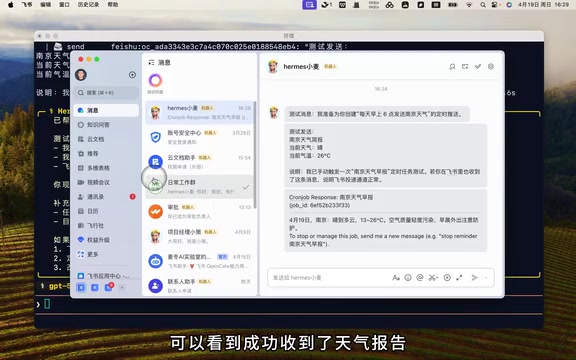Click the Cronjob Response message bubble
The width and height of the screenshot is (576, 360).
coord(386,220)
